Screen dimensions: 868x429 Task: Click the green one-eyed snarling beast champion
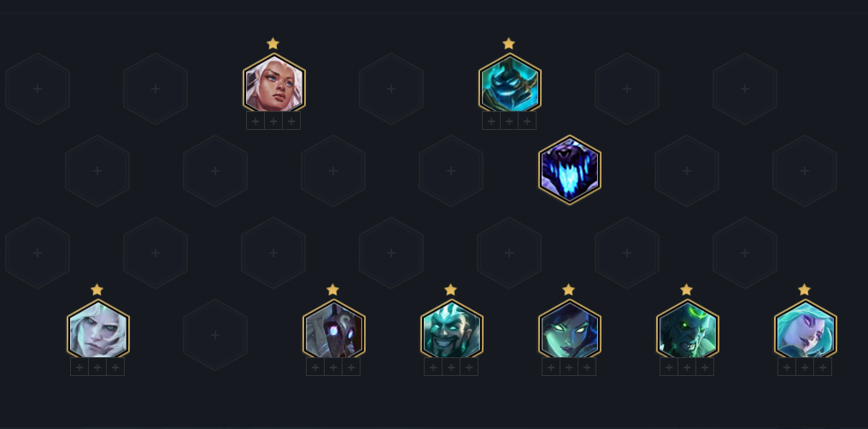click(688, 331)
